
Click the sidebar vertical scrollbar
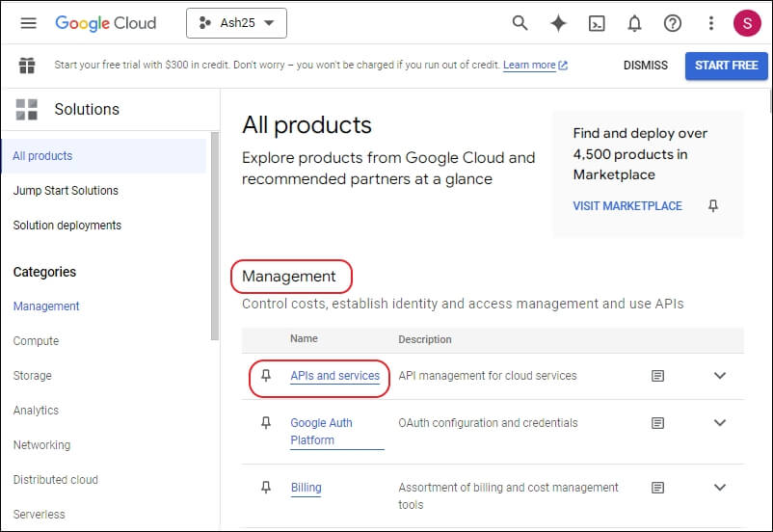pos(214,236)
